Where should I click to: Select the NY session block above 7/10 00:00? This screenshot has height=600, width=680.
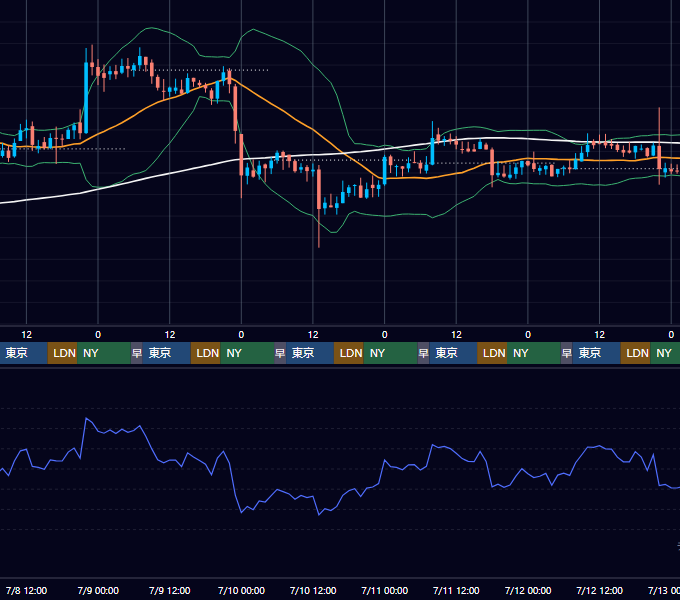pos(247,353)
